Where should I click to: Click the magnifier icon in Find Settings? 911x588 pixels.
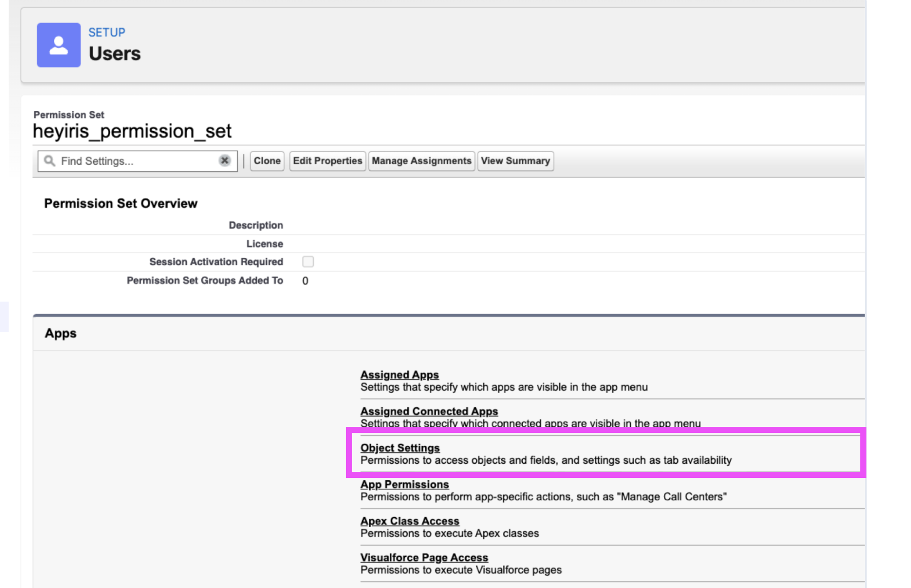tap(50, 161)
